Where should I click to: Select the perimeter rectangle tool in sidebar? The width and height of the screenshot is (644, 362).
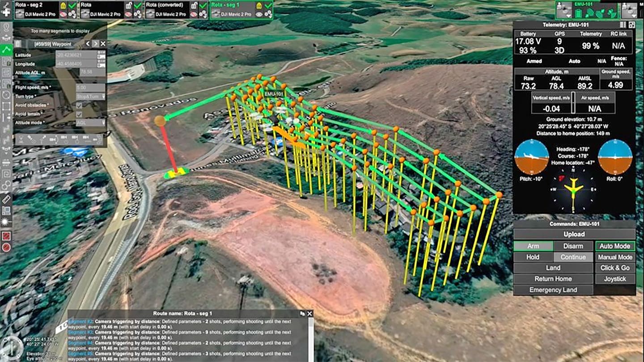click(x=6, y=106)
